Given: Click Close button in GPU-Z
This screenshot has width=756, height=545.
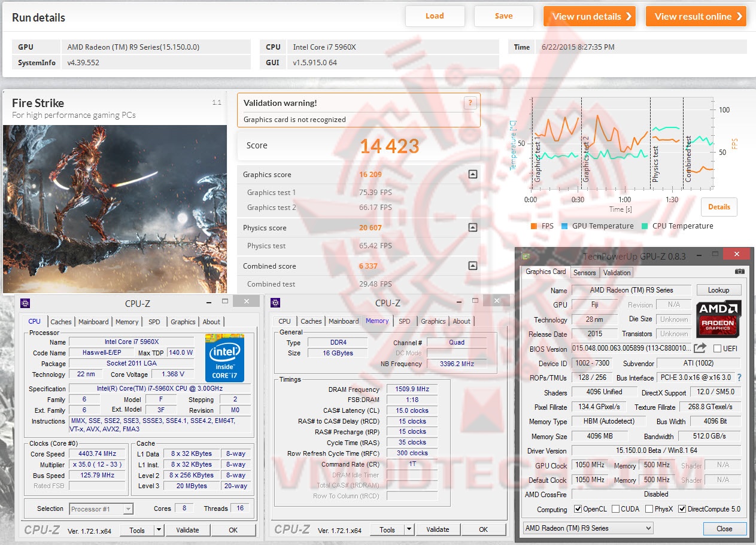Looking at the screenshot, I should [724, 528].
